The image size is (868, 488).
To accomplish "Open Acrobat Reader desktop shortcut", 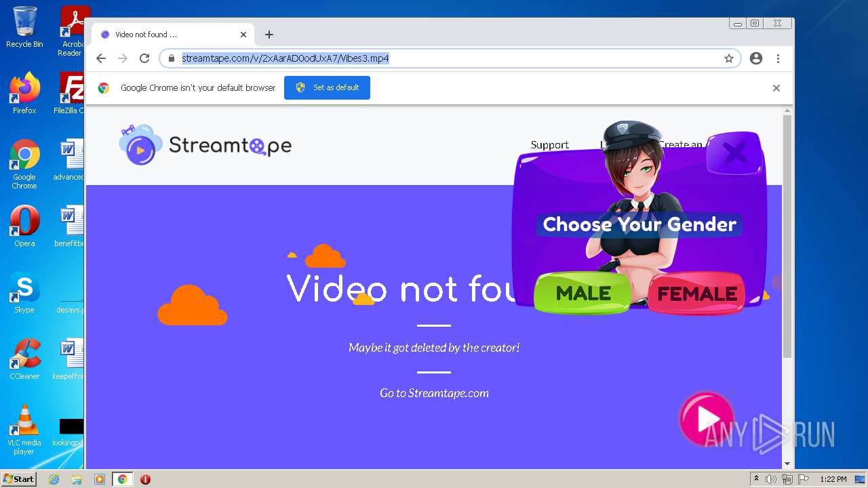I will point(72,30).
